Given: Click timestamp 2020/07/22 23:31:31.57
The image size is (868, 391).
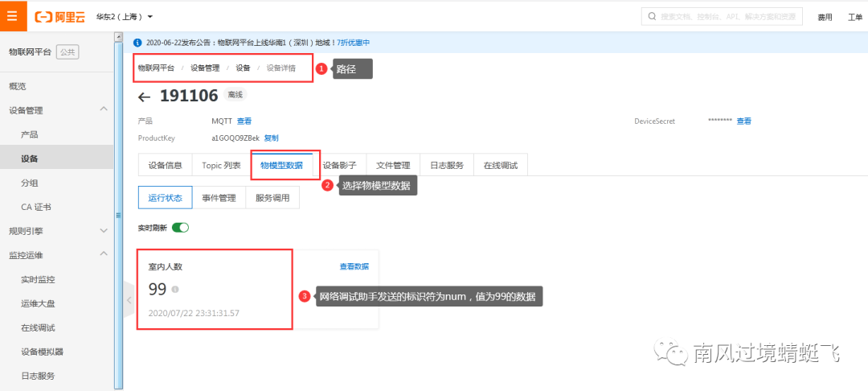Looking at the screenshot, I should tap(194, 313).
